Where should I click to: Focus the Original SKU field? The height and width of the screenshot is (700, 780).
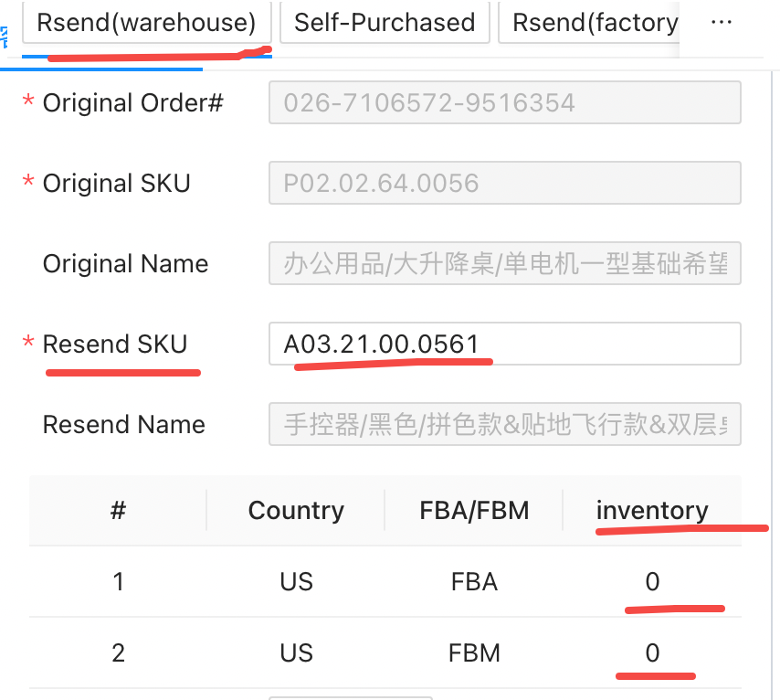pyautogui.click(x=504, y=183)
